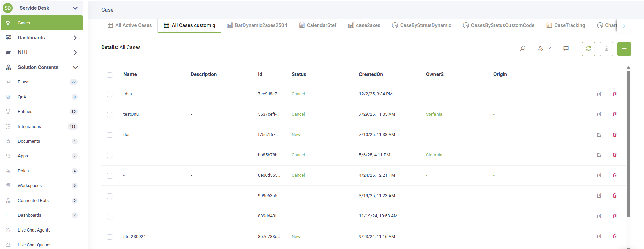644x249 pixels.
Task: Open the chat comment icon in toolbar
Action: pos(566,48)
